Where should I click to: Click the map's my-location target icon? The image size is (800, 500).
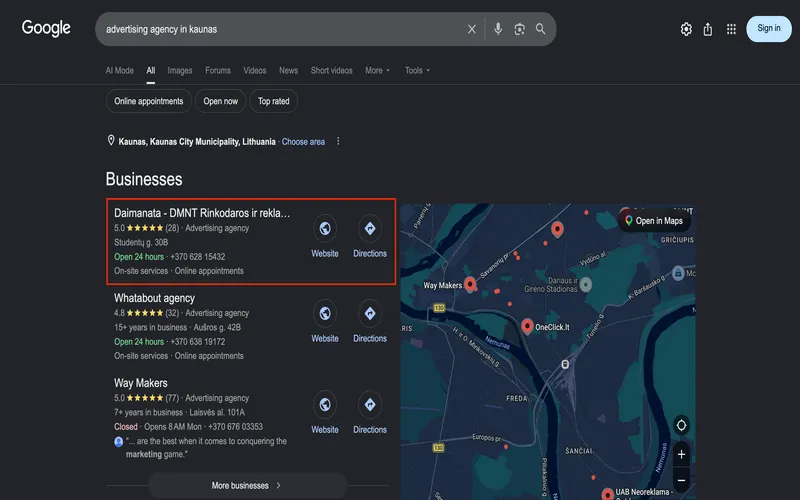pos(681,425)
